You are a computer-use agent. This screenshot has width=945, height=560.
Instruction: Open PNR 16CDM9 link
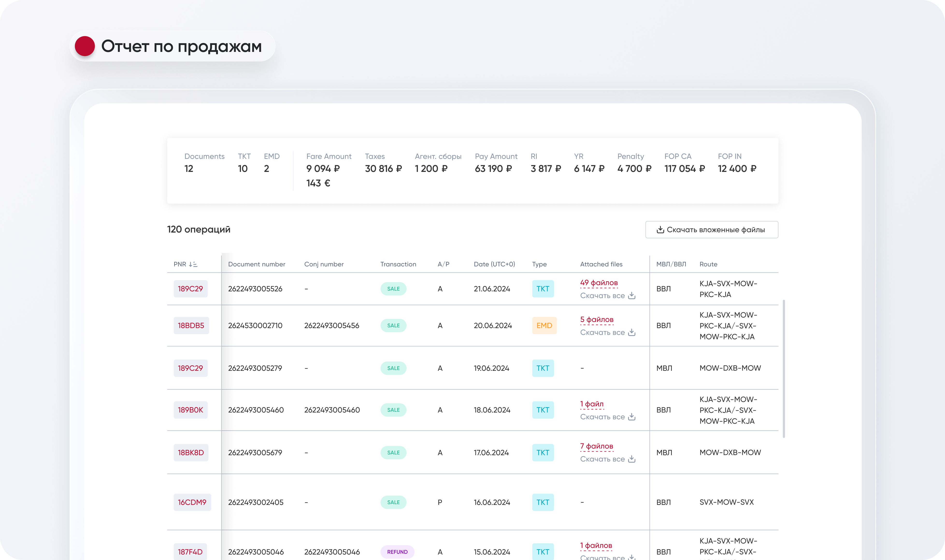click(x=192, y=502)
